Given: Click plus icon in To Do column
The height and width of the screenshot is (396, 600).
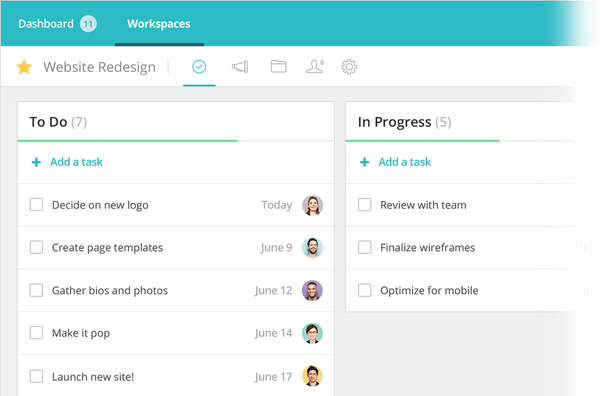Looking at the screenshot, I should (36, 162).
